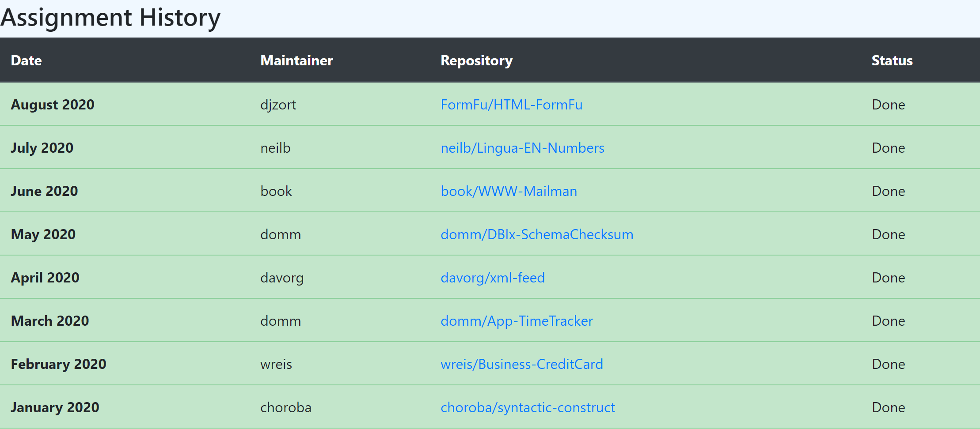Screen dimensions: 980x429
Task: Click maintainer name djzort
Action: 278,105
